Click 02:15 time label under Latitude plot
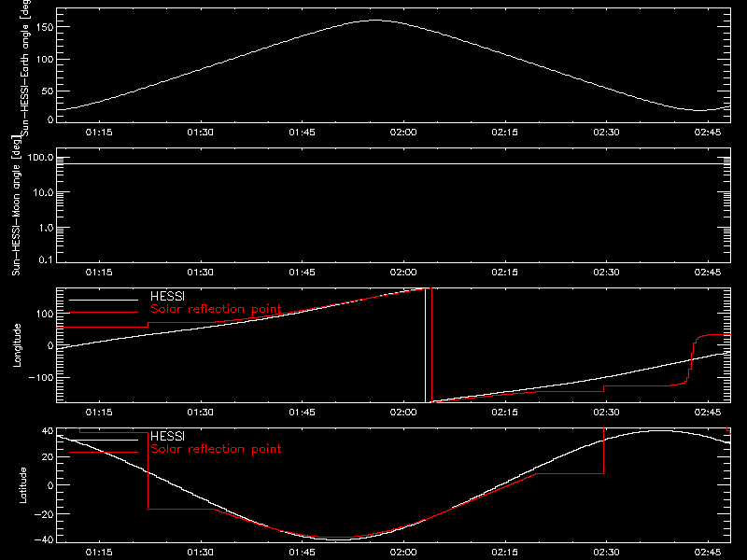The image size is (747, 560). coord(505,553)
